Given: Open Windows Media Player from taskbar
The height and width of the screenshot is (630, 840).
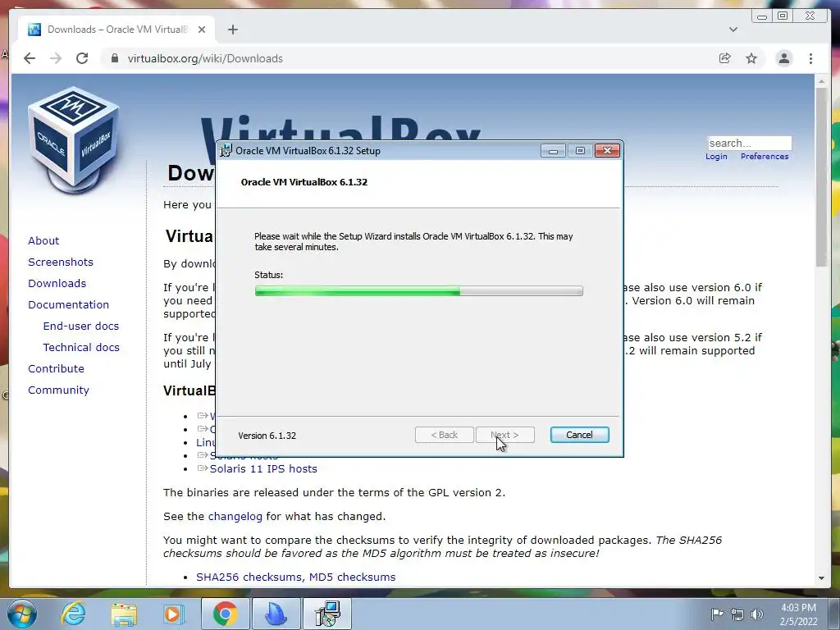Looking at the screenshot, I should (x=173, y=614).
